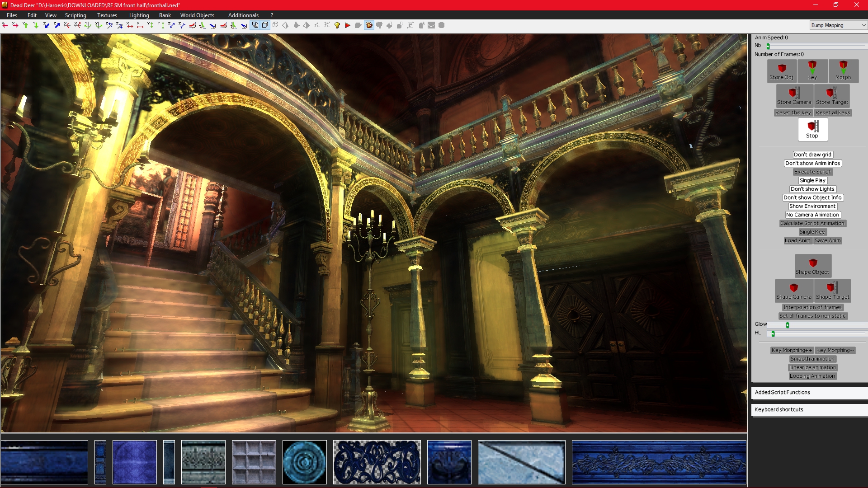The image size is (868, 488).
Task: Toggle Don't show Object Info option
Action: pos(812,197)
